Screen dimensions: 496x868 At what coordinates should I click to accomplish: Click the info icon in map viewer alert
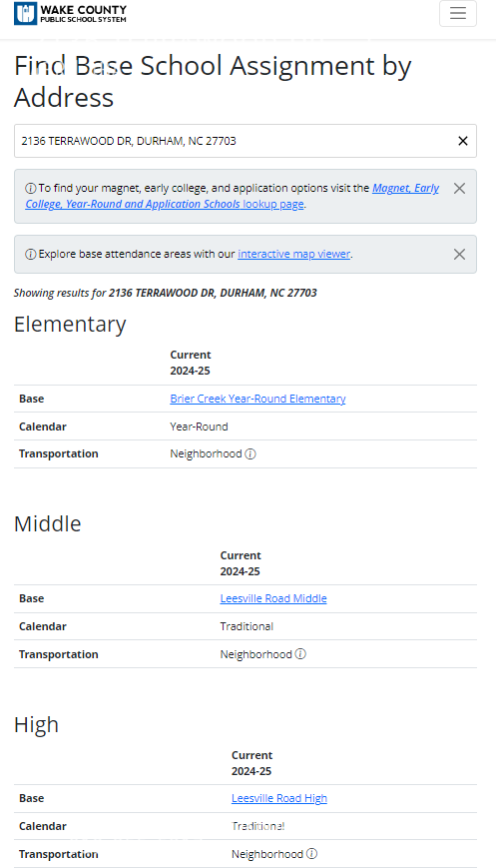tap(31, 254)
